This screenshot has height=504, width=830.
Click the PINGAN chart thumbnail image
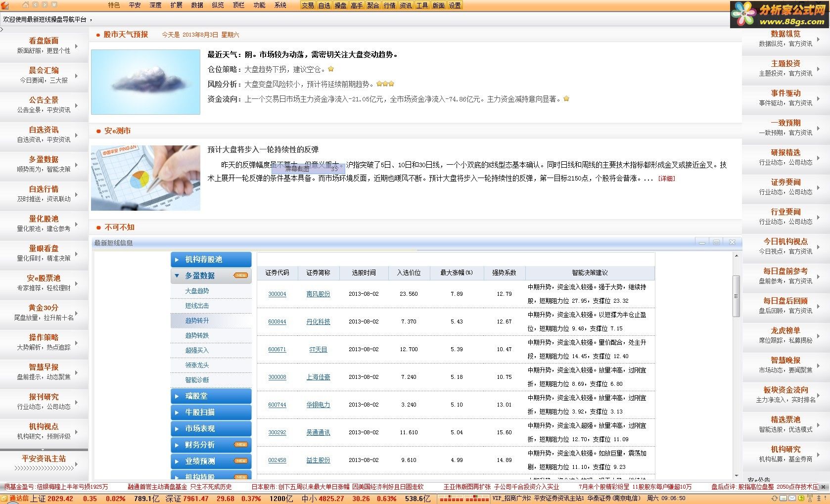[145, 178]
